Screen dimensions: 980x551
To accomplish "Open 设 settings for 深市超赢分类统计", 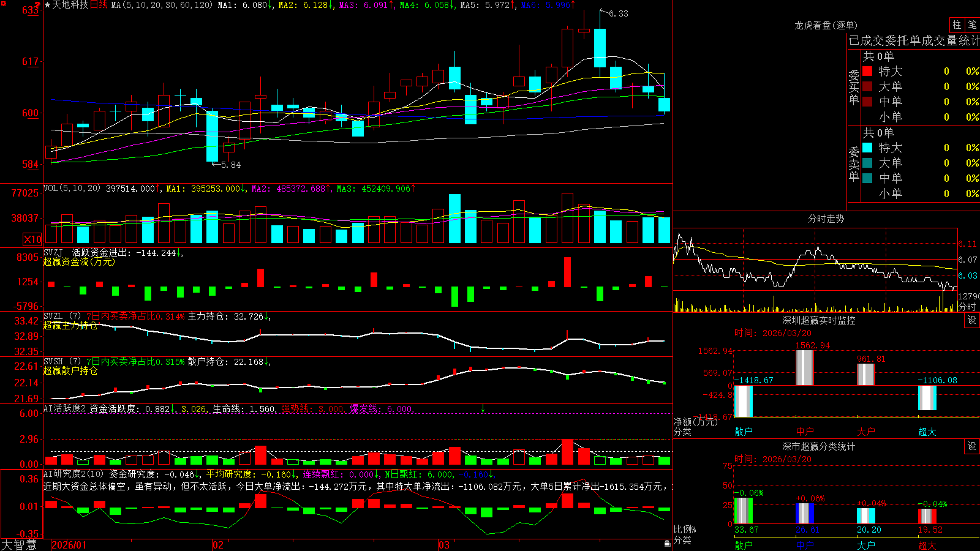I will [x=972, y=446].
